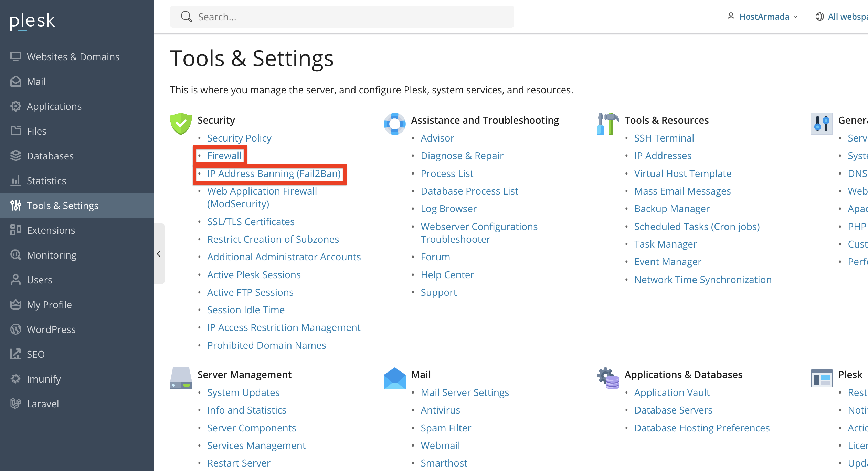This screenshot has height=471, width=868.
Task: Open Webserver Configurations Troubleshooter link
Action: point(479,233)
